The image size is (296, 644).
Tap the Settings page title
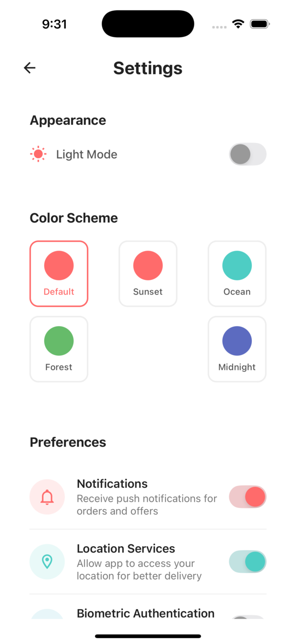[148, 68]
